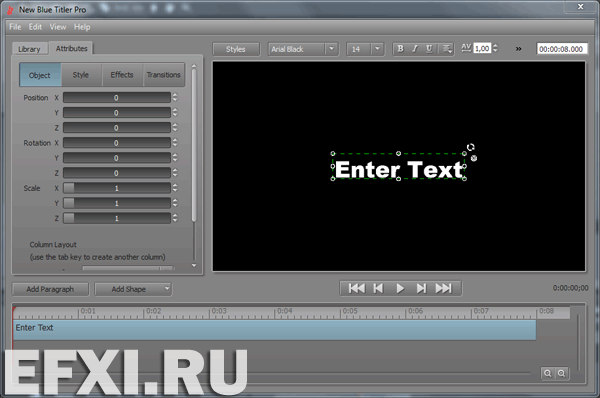Click Scale Z slider handle
This screenshot has width=600, height=398.
tap(69, 218)
